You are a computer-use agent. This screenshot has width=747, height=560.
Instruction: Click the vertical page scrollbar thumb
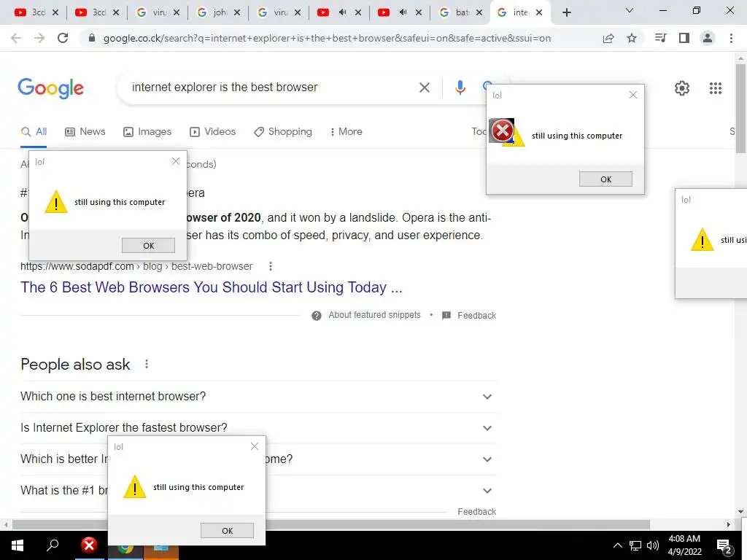pos(741,109)
